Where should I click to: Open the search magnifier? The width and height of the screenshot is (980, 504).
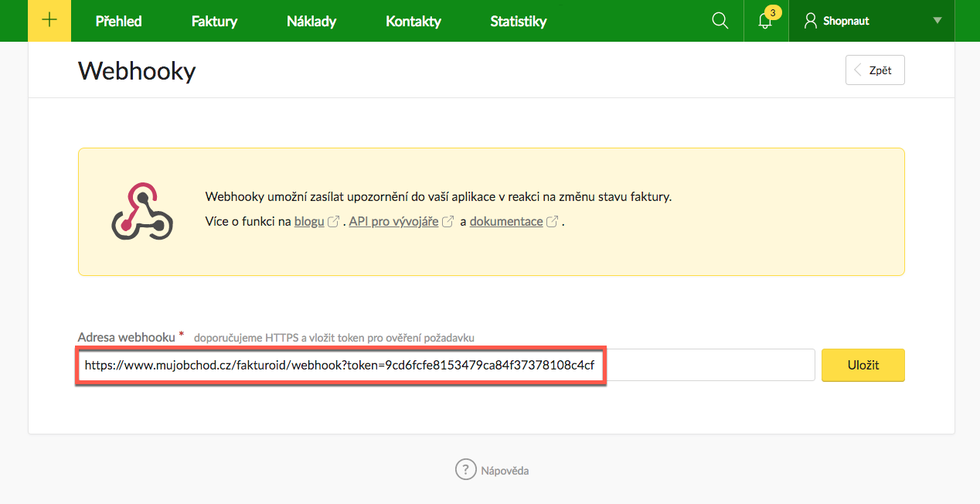[x=720, y=21]
